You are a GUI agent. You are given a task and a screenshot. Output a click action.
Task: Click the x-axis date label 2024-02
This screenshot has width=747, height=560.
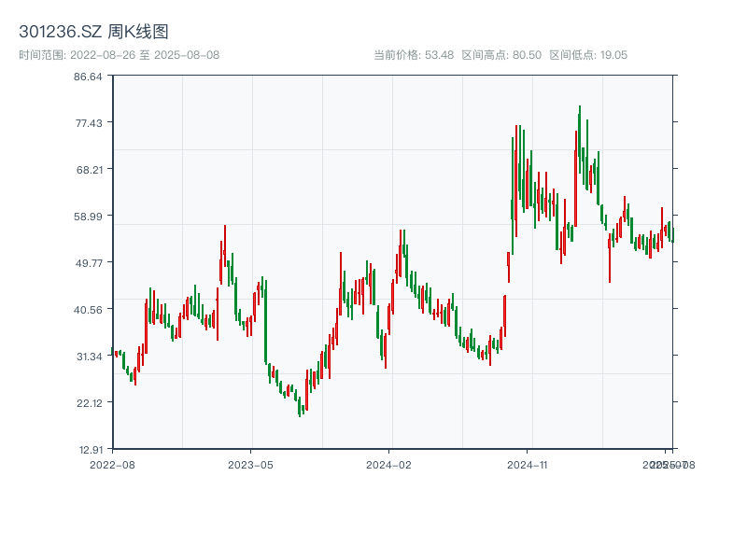pyautogui.click(x=388, y=465)
